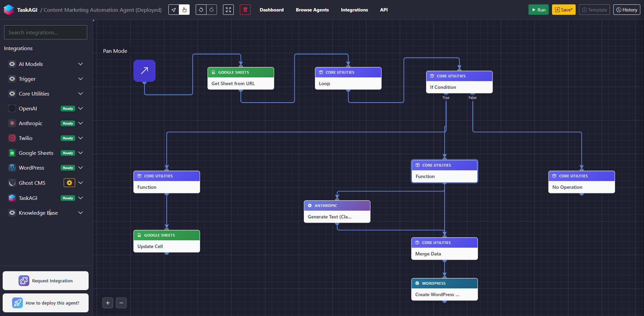Select the Create WordPress node
The image size is (644, 316).
pyautogui.click(x=445, y=289)
